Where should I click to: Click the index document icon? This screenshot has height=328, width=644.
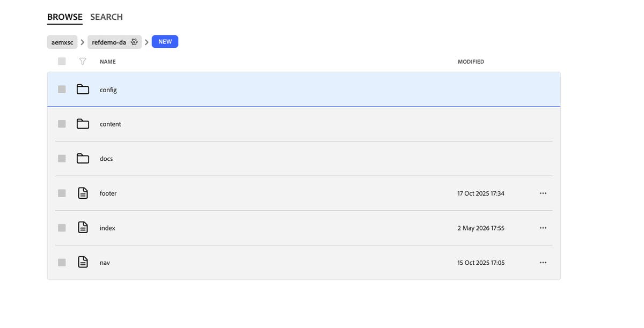[x=83, y=228]
